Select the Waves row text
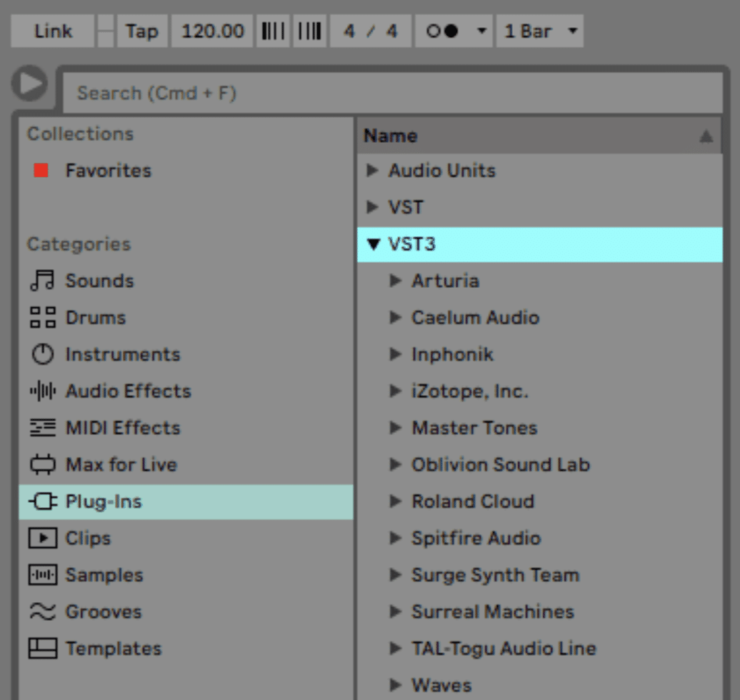Viewport: 740px width, 700px height. pos(441,685)
